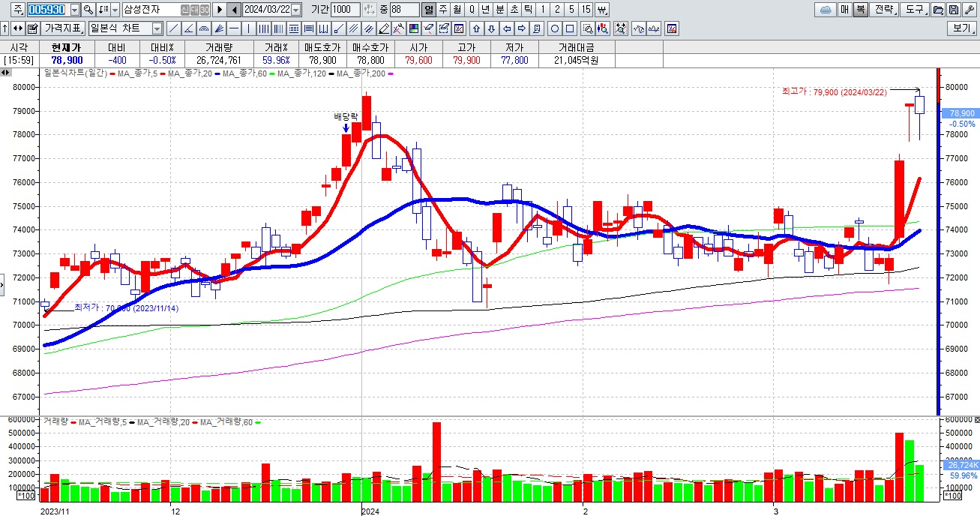Select the Fibonacci arc tool
This screenshot has width=980, height=516.
[x=203, y=28]
